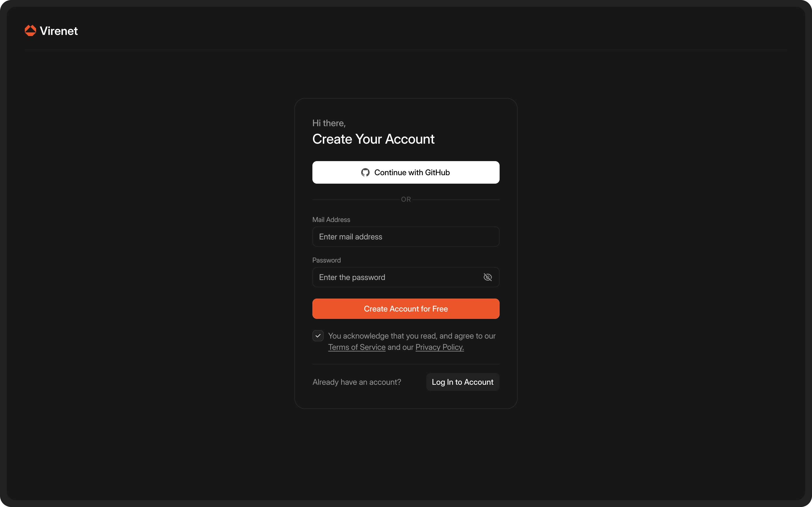812x507 pixels.
Task: Click the Virenet brand name text
Action: click(59, 31)
